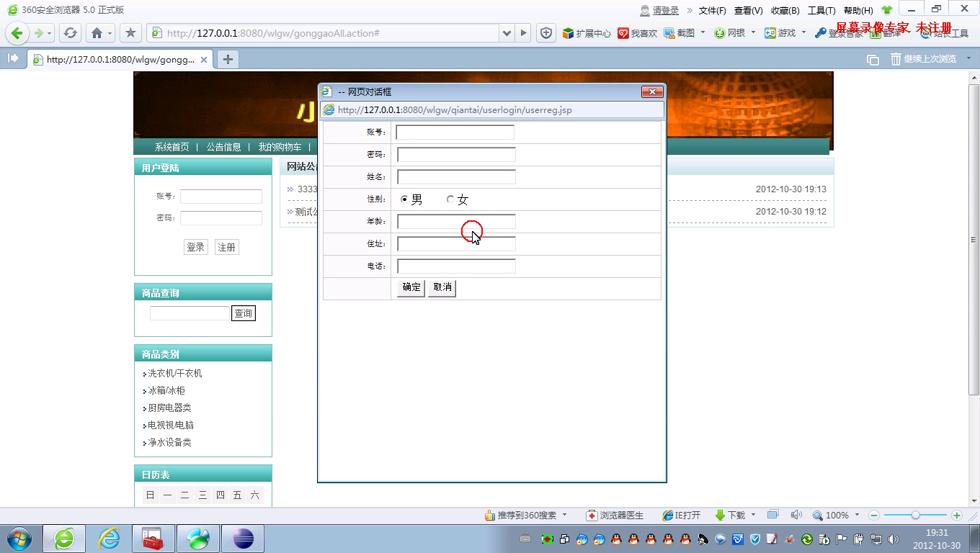Expand the 游戏 dropdown arrow
The height and width of the screenshot is (553, 980).
(803, 32)
